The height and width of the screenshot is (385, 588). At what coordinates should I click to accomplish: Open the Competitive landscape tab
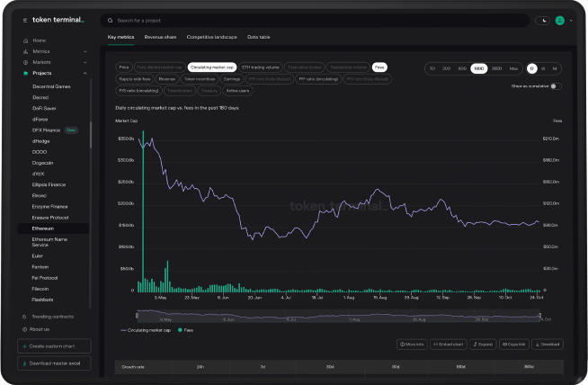tap(212, 37)
